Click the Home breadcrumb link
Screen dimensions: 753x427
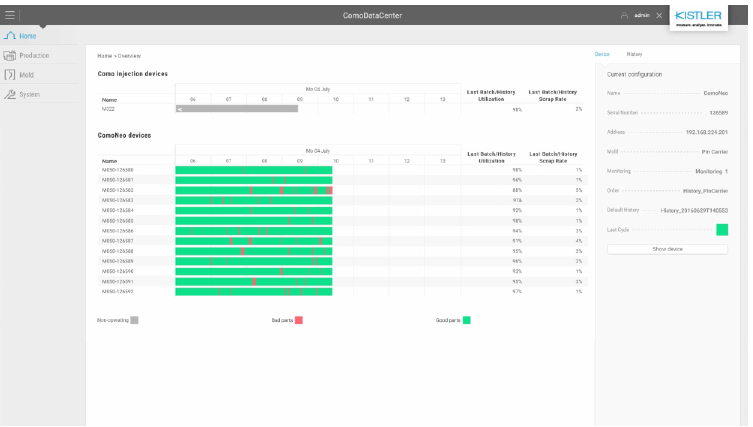[x=104, y=55]
